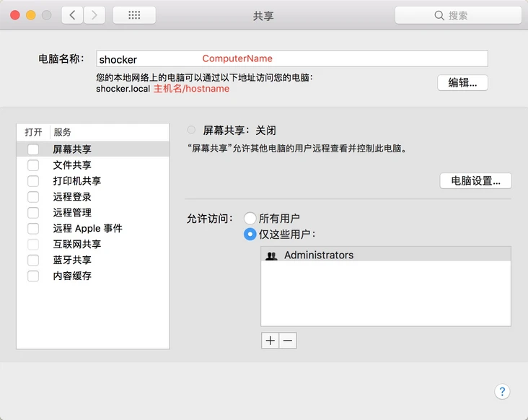The image size is (528, 420).
Task: Minimize window using the yellow button
Action: (x=31, y=15)
